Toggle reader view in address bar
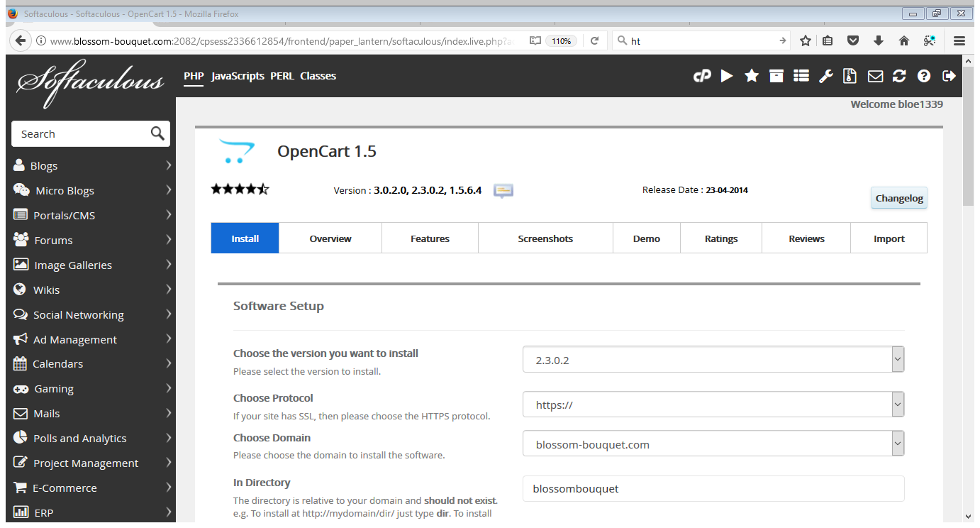The image size is (980, 528). pos(535,41)
